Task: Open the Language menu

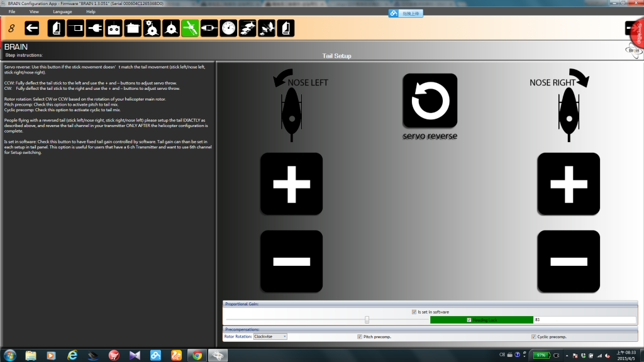Action: pos(62,11)
